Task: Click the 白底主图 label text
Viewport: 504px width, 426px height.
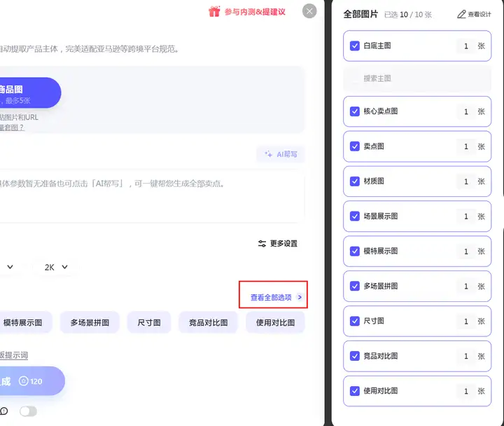Action: click(x=377, y=46)
